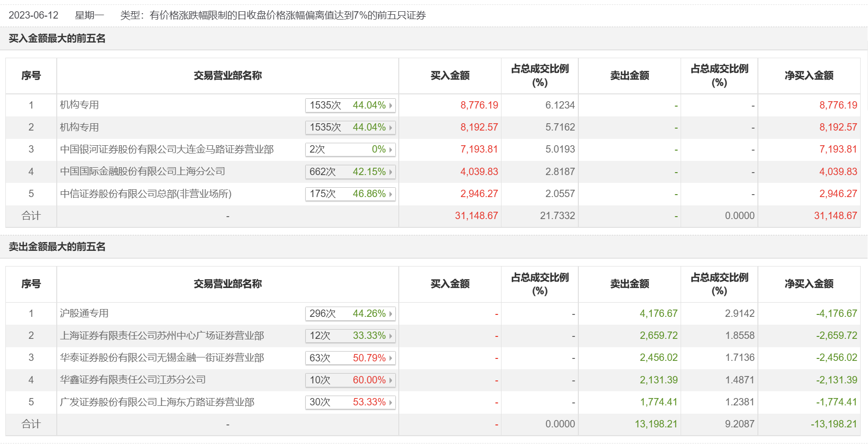This screenshot has height=444, width=868.
Task: Click ratio value 5.0193
Action: click(x=560, y=149)
